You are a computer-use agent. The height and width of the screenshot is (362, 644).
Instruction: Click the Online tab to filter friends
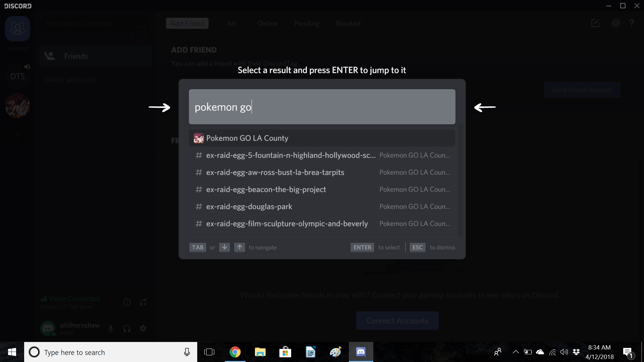pos(268,23)
